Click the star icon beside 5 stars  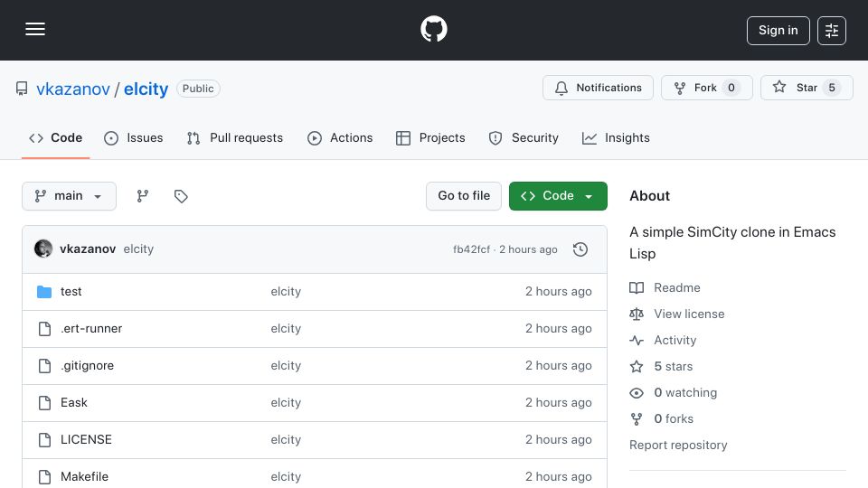tap(637, 366)
